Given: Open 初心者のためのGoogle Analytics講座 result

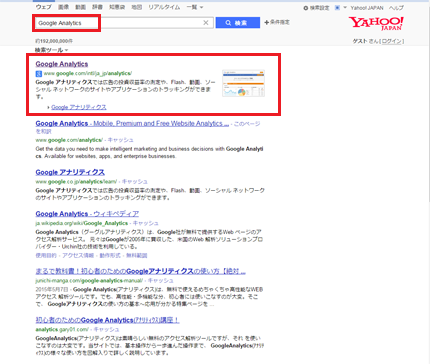Looking at the screenshot, I should 107,320.
